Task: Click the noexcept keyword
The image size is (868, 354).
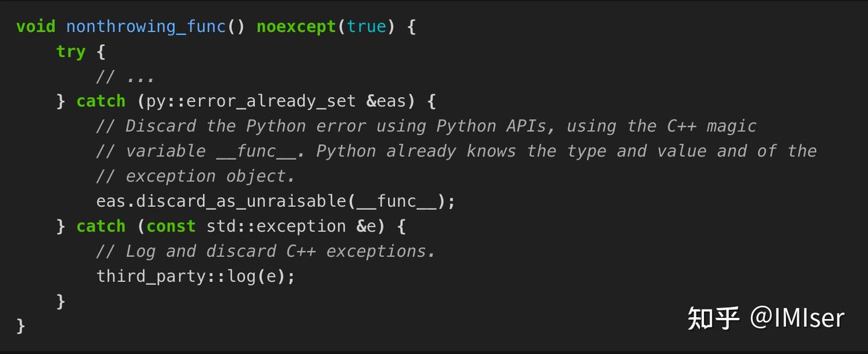Action: (x=296, y=27)
